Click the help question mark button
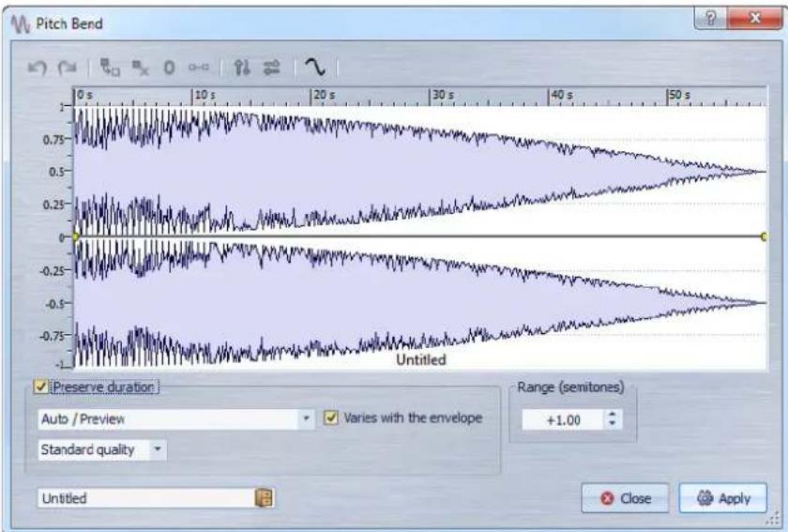 pos(710,19)
